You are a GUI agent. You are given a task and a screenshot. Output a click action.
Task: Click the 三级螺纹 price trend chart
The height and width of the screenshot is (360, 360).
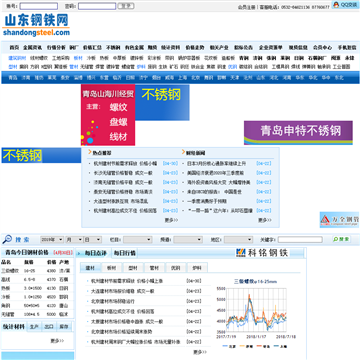255,313
